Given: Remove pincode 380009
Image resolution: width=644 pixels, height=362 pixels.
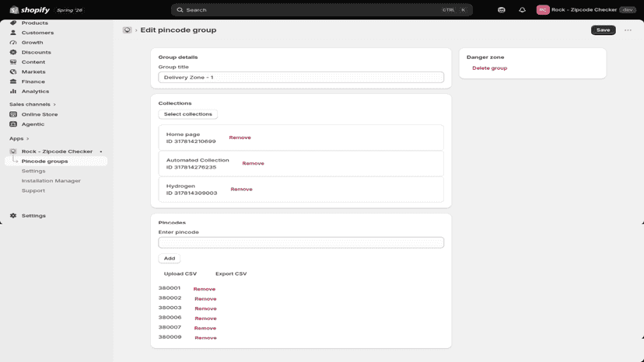Looking at the screenshot, I should pos(205,338).
